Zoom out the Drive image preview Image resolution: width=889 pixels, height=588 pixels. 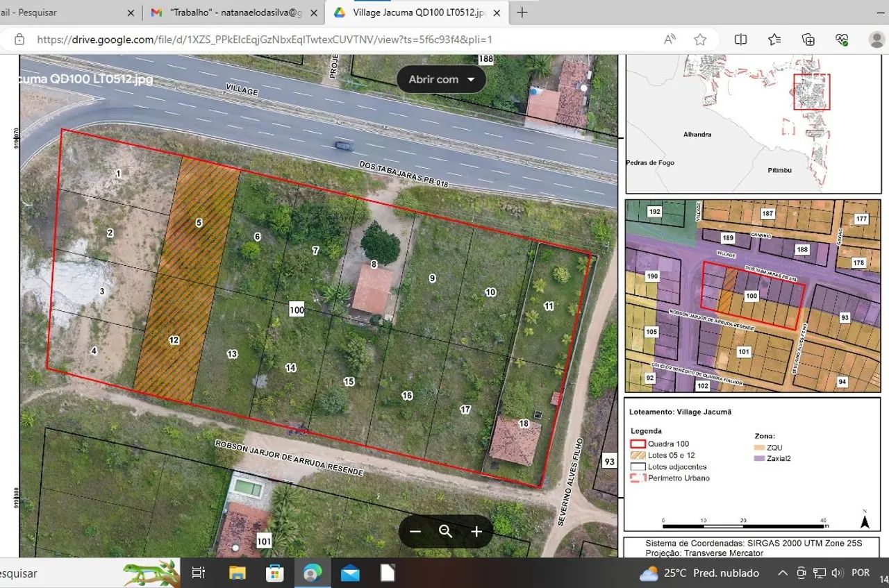pos(415,532)
